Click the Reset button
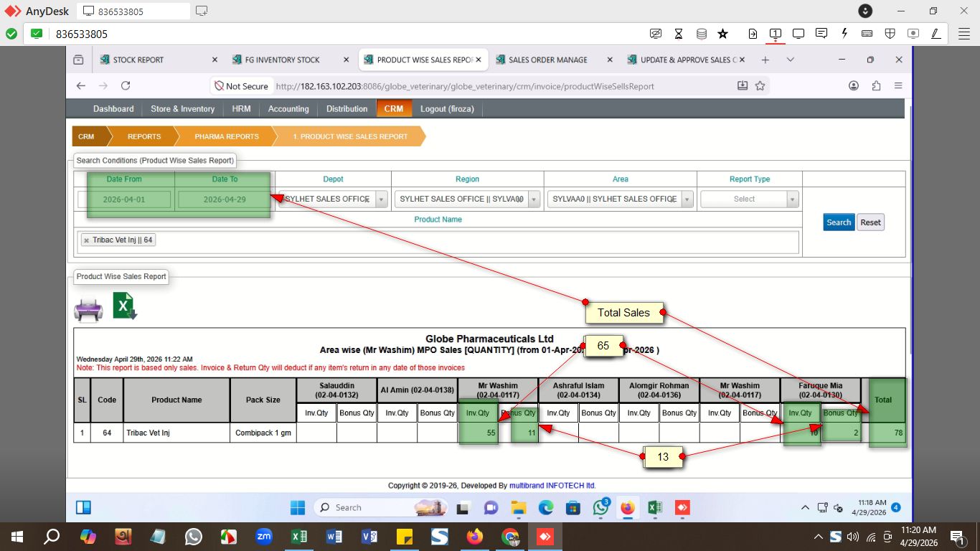This screenshot has width=980, height=551. tap(870, 222)
